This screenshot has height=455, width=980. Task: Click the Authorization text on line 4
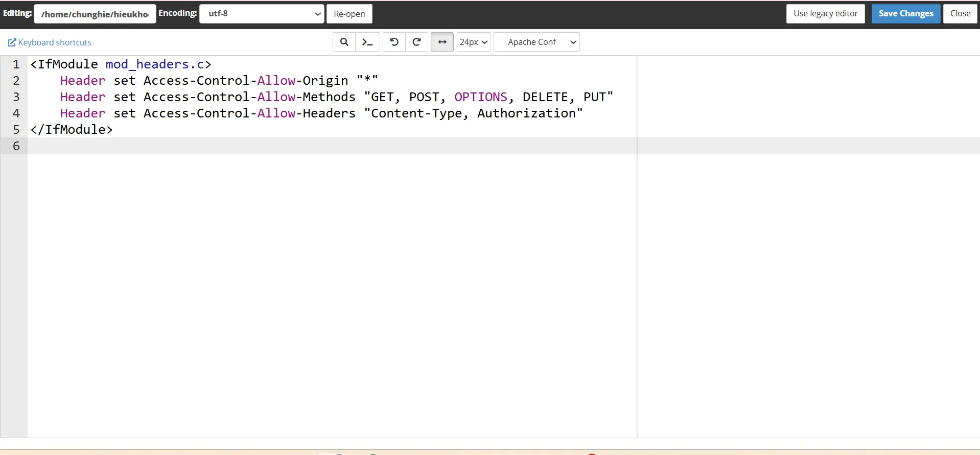526,113
